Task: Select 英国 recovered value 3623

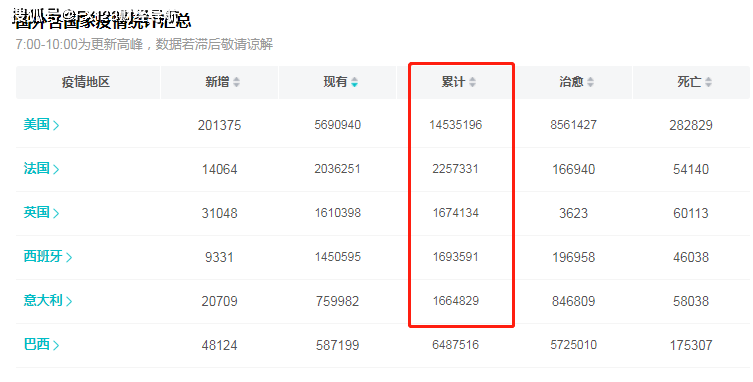Action: [x=573, y=213]
